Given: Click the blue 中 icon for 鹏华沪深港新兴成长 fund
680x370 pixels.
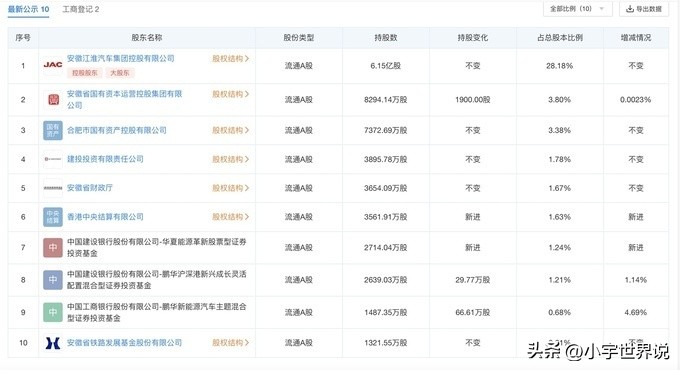Looking at the screenshot, I should 53,280.
